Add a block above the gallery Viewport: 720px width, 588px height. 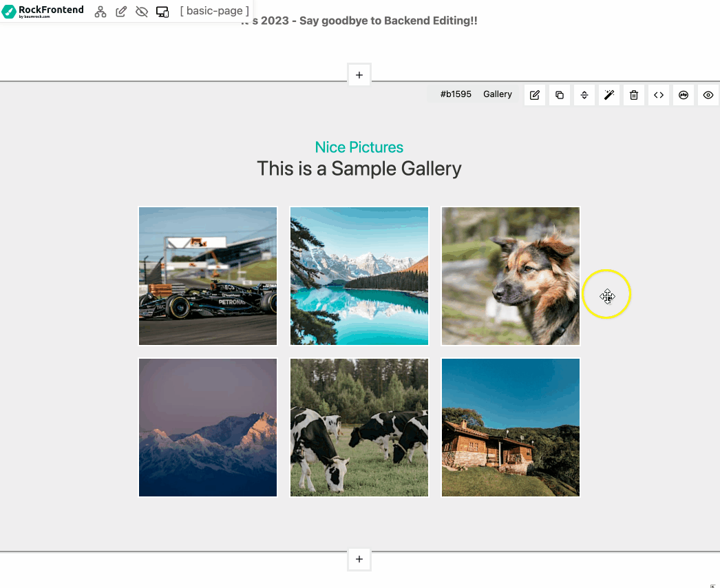point(359,75)
